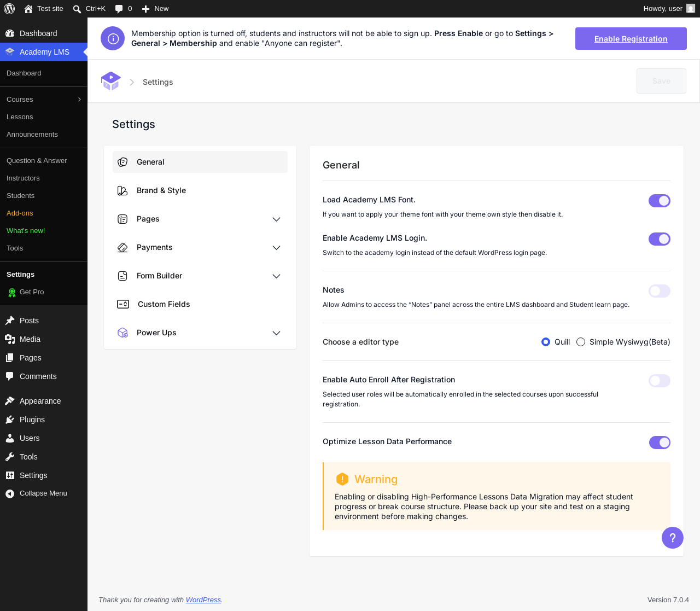Screen dimensions: 700x611
Task: Click the search magnifier icon in admin bar
Action: point(77,9)
